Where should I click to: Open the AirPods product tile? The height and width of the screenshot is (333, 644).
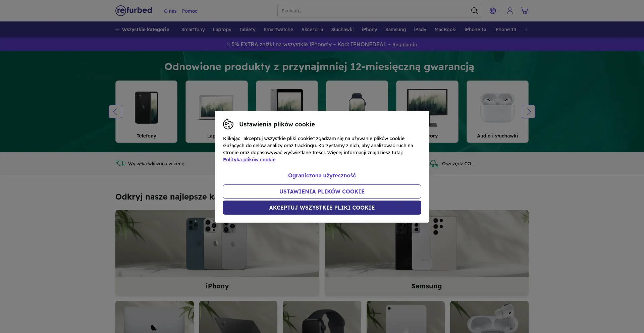point(489,317)
